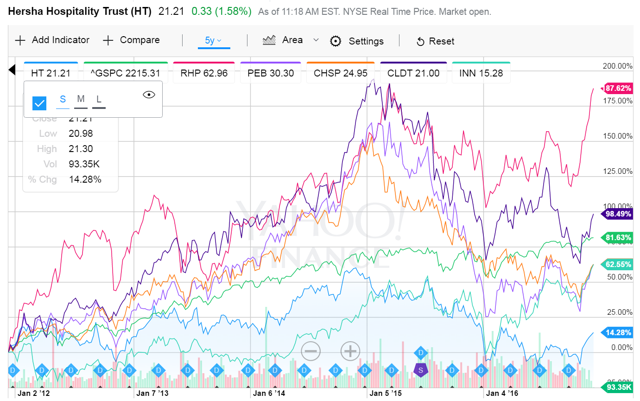
Task: Click the purple S split marker
Action: pos(420,370)
